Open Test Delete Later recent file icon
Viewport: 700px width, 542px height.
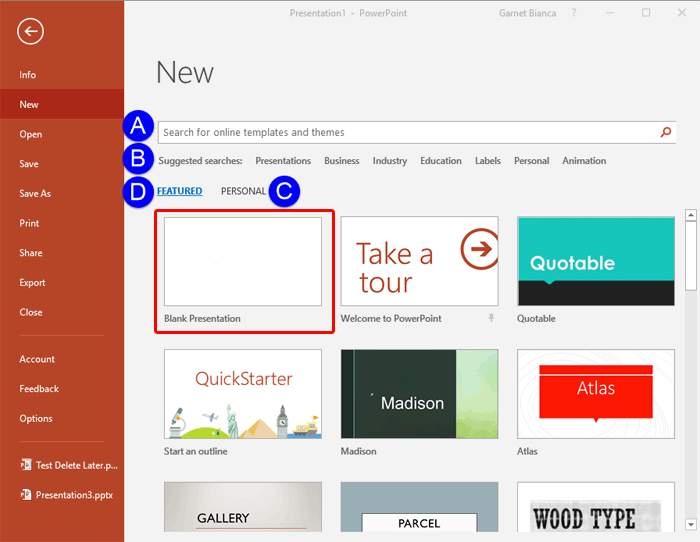[25, 465]
